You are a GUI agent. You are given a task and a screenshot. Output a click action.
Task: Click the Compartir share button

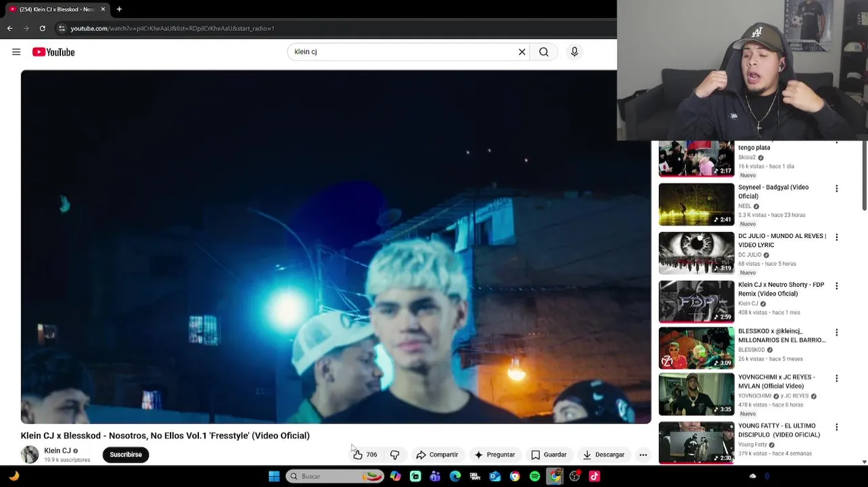click(437, 455)
